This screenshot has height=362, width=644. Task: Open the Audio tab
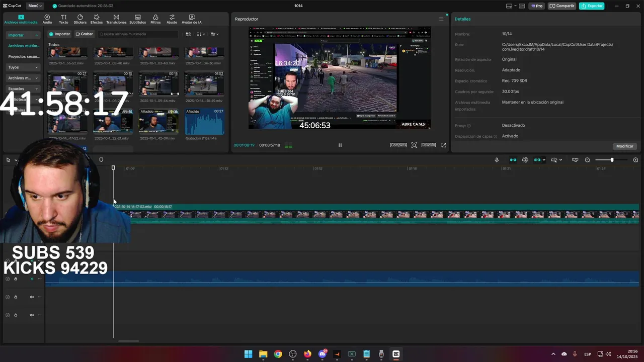(47, 19)
